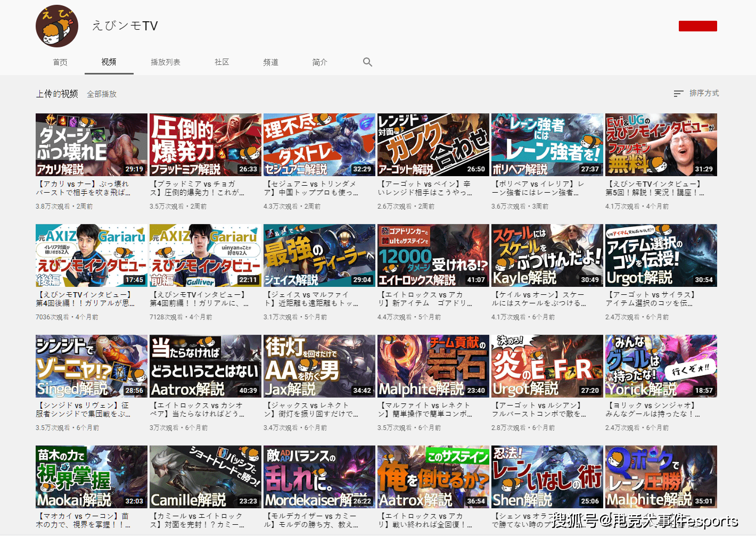Click the 第4回後編 interview video title
The width and height of the screenshot is (756, 537).
pos(85,299)
